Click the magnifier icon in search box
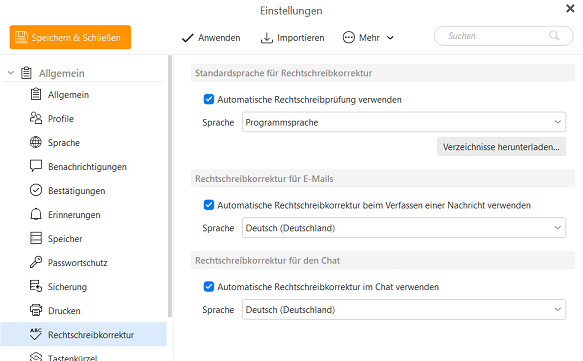 click(x=554, y=36)
